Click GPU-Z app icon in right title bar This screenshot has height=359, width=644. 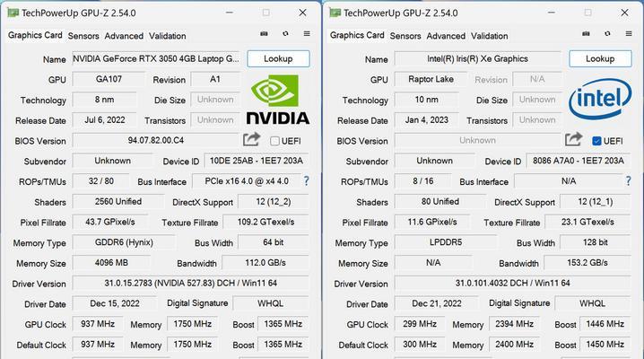335,13
